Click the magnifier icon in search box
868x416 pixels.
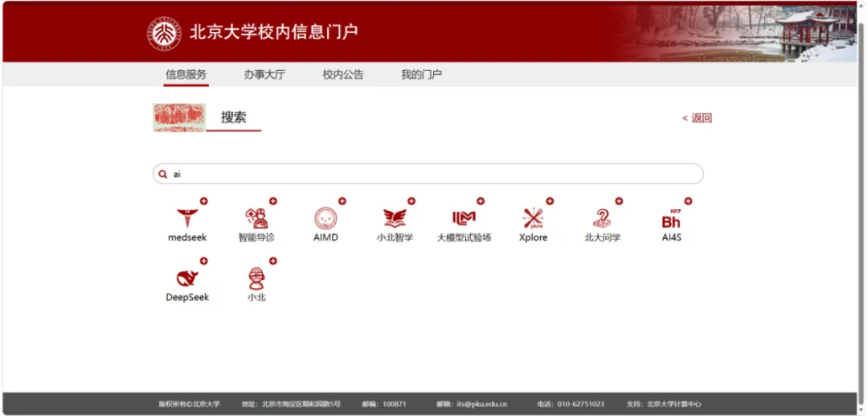click(x=162, y=174)
